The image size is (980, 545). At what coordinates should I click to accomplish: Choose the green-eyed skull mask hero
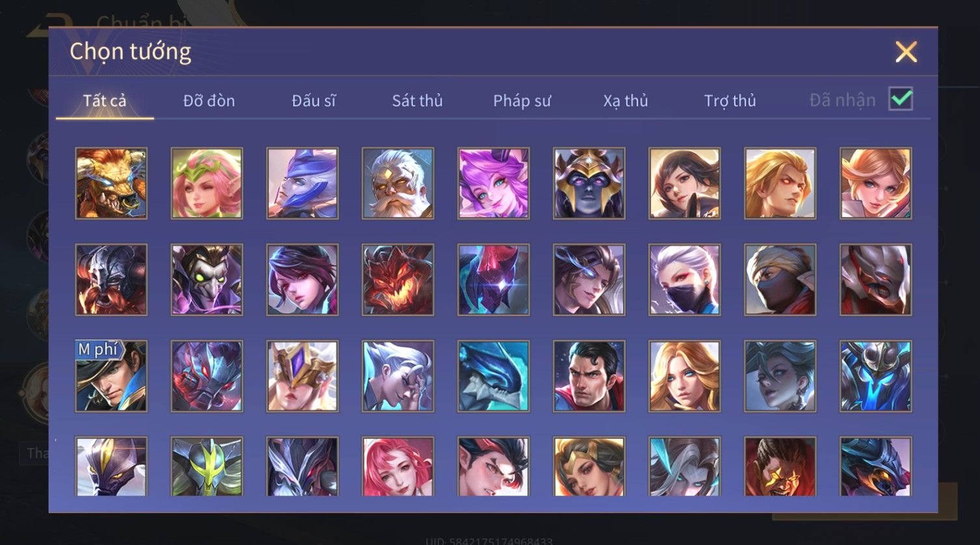(x=207, y=280)
